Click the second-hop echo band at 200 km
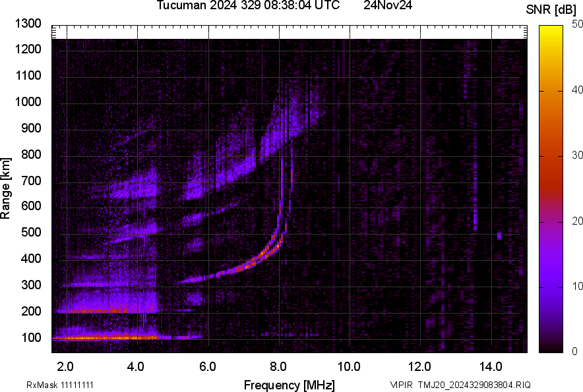The image size is (583, 392). [x=106, y=310]
